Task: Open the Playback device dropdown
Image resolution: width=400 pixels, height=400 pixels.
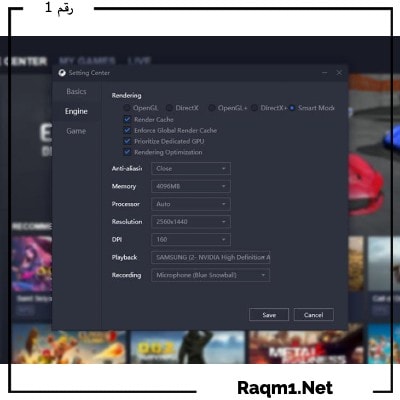Action: pyautogui.click(x=211, y=257)
